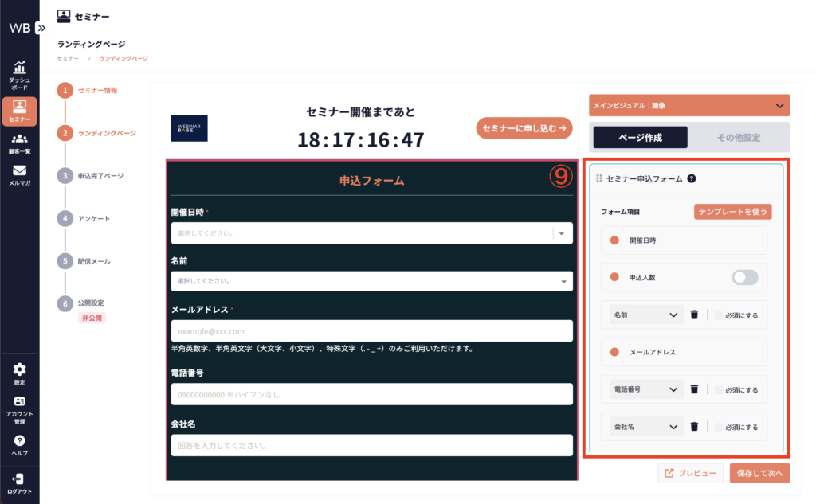The width and height of the screenshot is (816, 504).
Task: Select the ページ作成 tab
Action: (x=640, y=137)
